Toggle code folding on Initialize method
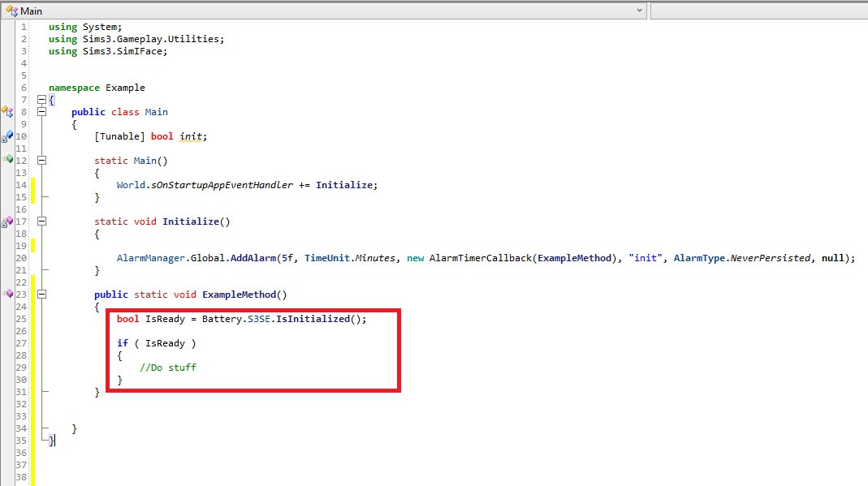Image resolution: width=868 pixels, height=486 pixels. [x=41, y=221]
